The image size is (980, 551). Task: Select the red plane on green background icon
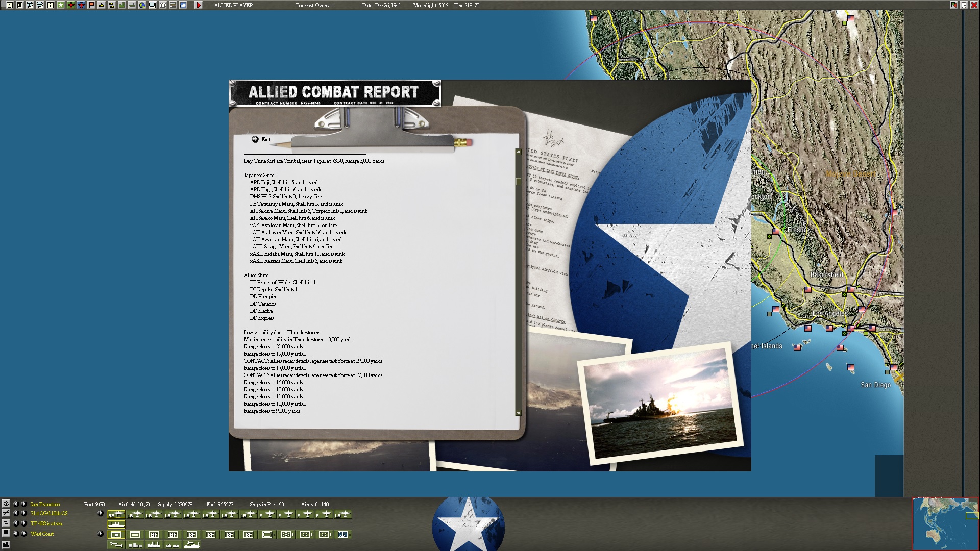click(70, 5)
